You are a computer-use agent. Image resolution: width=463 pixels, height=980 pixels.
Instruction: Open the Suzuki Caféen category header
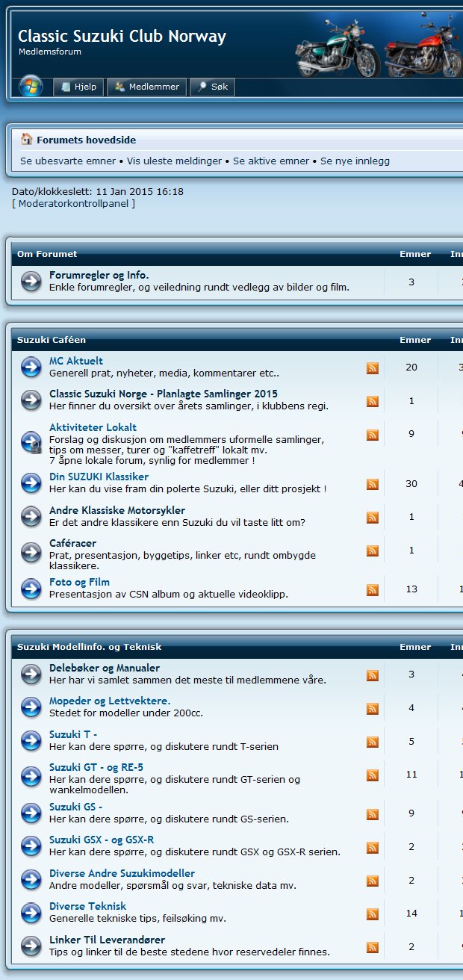pos(52,340)
